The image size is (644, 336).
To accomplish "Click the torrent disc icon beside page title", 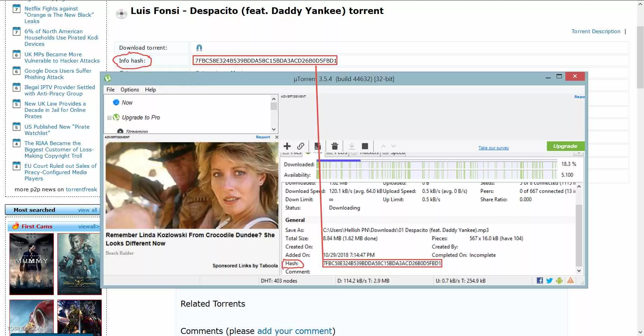I will (x=121, y=13).
